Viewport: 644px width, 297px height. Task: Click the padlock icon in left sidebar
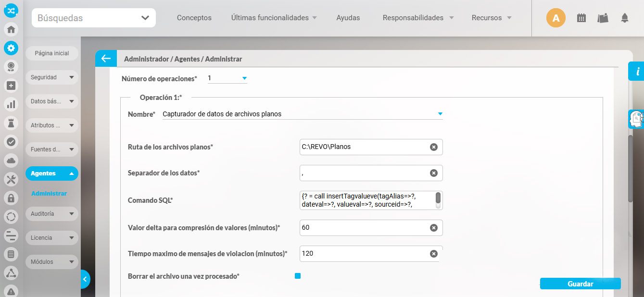click(x=11, y=198)
